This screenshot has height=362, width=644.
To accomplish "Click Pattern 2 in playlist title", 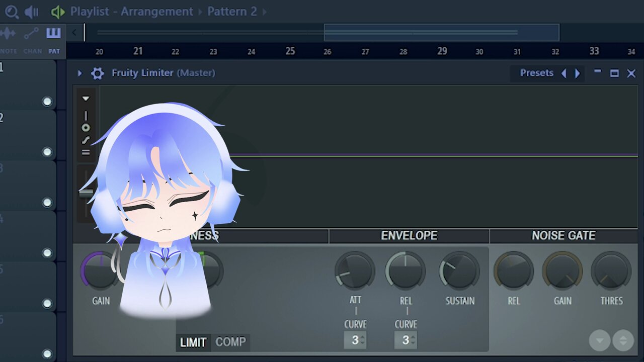I will coord(232,12).
